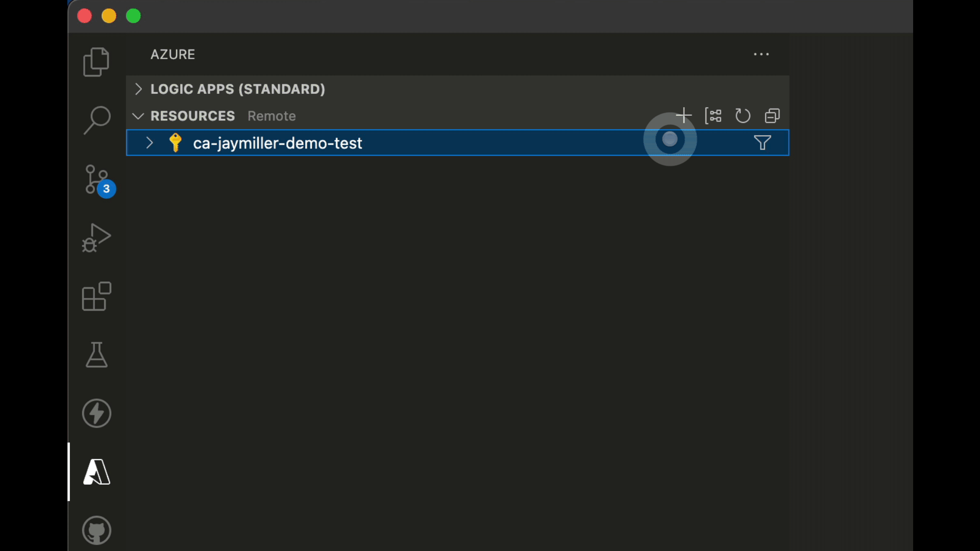Maximize the window with green button
The height and width of the screenshot is (551, 980).
coord(134,16)
